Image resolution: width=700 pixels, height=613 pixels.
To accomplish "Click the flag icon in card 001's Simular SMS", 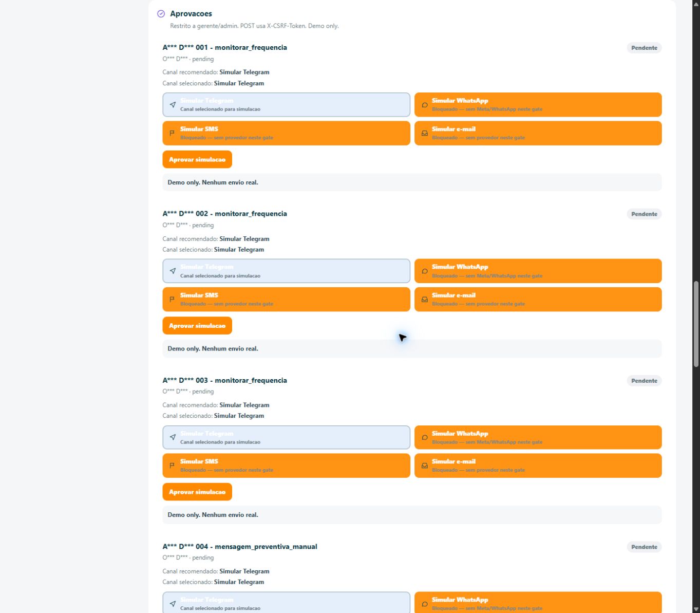I will pos(172,133).
